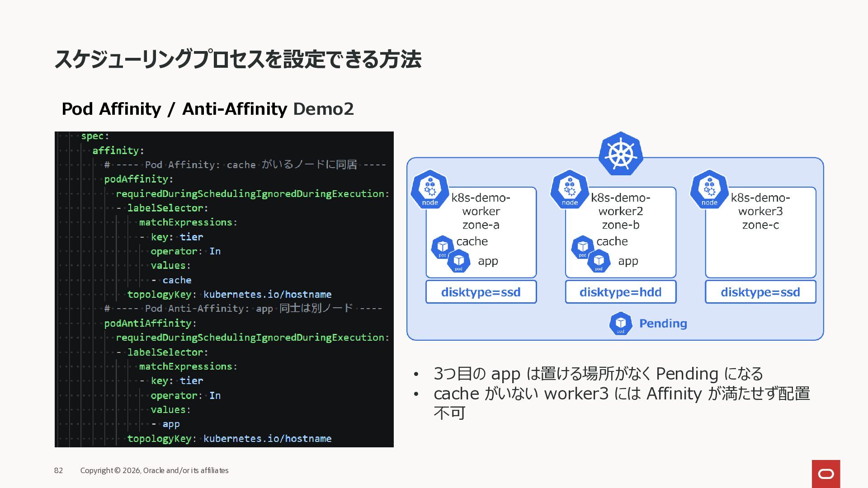Click the Kubernetes helm wheel logo
This screenshot has height=488, width=868.
[x=621, y=154]
